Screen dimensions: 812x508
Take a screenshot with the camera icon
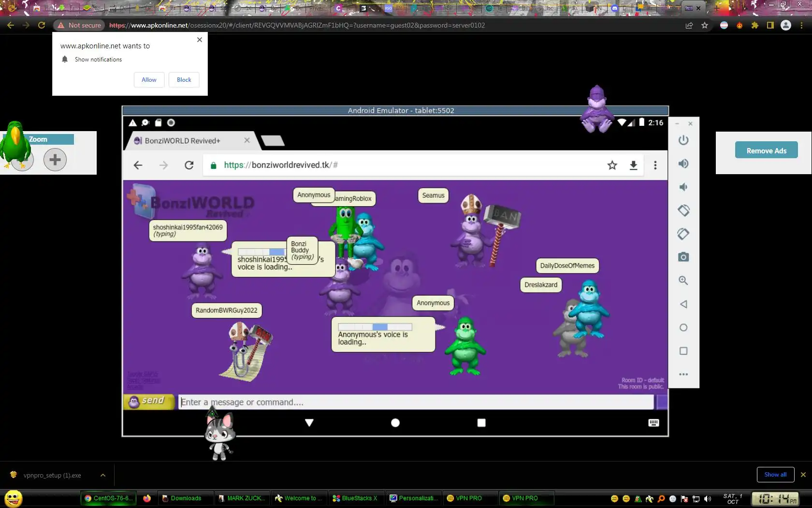pos(683,257)
